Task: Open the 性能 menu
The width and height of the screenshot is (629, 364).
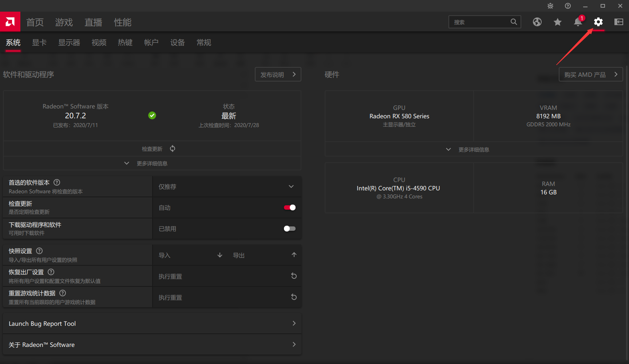Action: [x=122, y=22]
